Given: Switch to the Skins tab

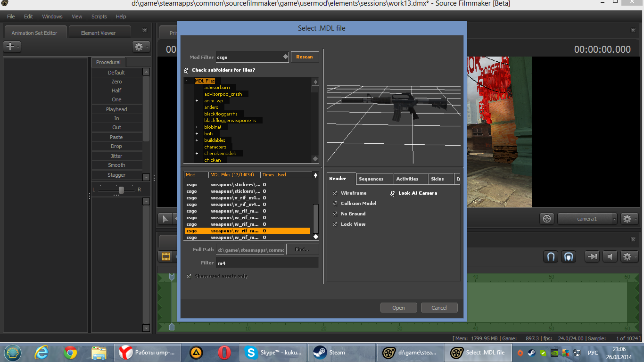Looking at the screenshot, I should (x=441, y=179).
